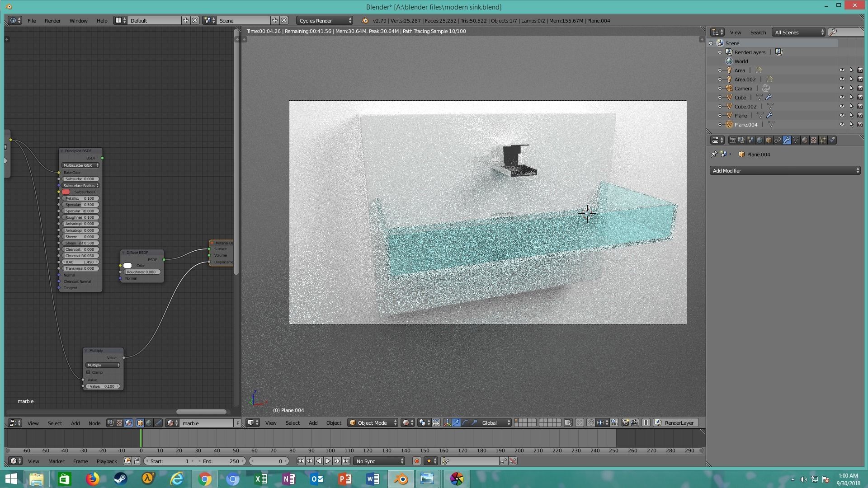This screenshot has width=868, height=488.
Task: Open the All Scenes outliner display dropdown
Action: 799,32
